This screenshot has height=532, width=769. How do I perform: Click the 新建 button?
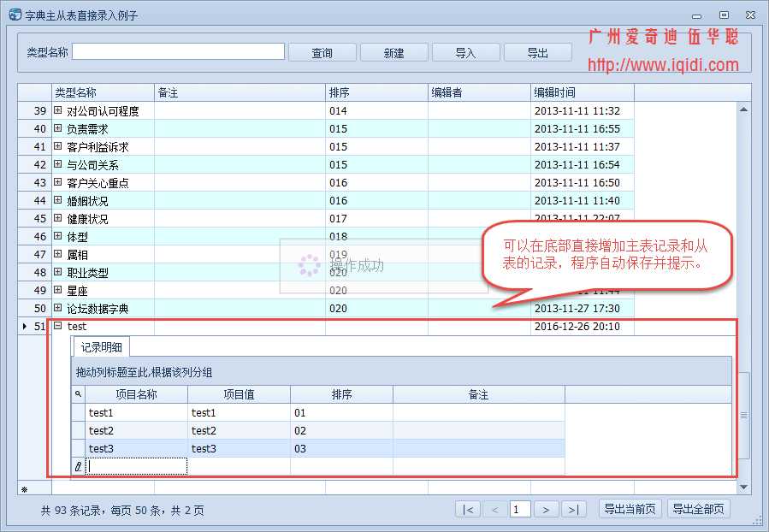[x=393, y=52]
